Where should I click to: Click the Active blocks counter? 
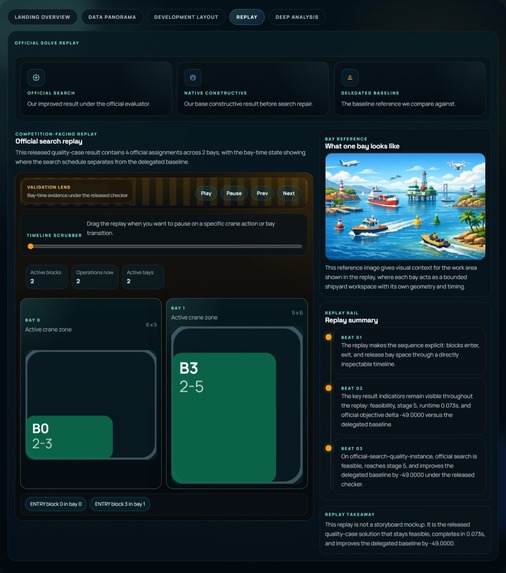pos(46,277)
